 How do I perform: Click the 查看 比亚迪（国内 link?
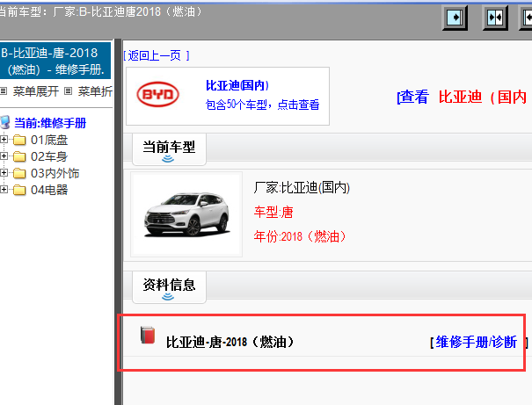463,97
